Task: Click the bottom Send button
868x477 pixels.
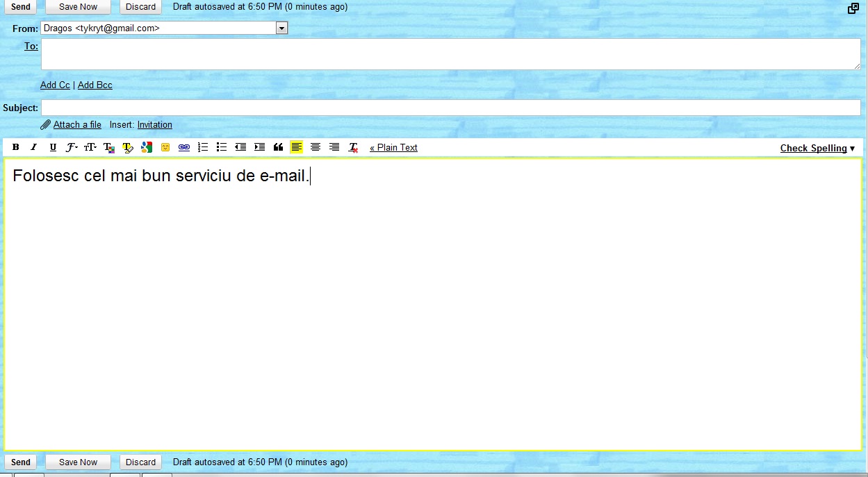Action: coord(21,462)
